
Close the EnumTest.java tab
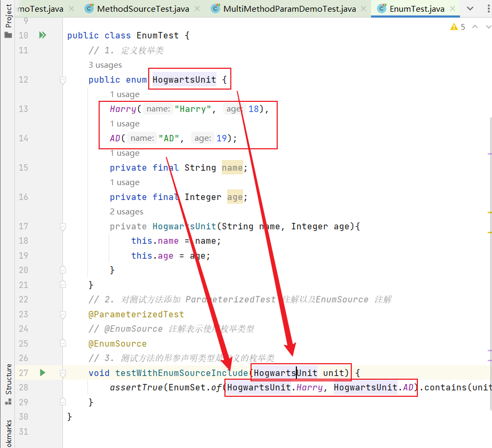pos(453,9)
